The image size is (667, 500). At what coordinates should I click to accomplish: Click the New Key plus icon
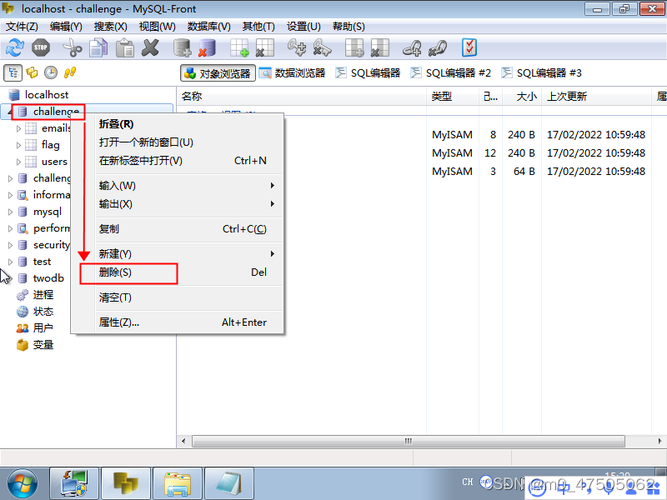296,48
